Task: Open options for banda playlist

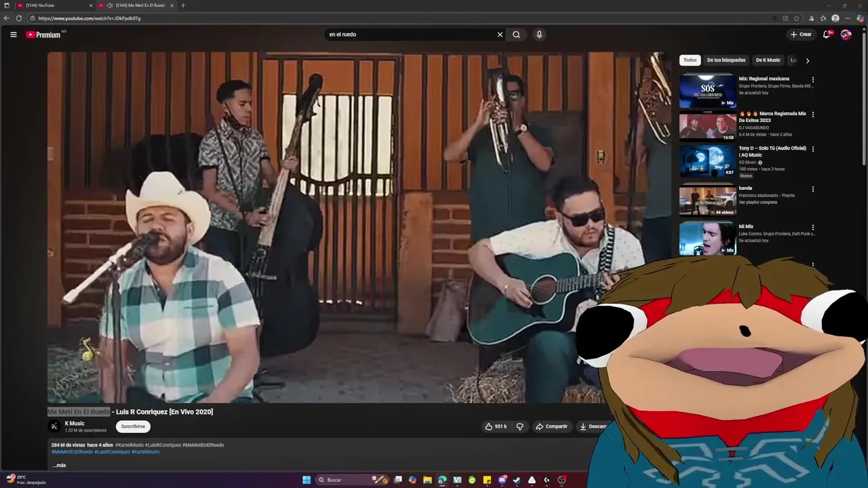Action: click(x=813, y=189)
